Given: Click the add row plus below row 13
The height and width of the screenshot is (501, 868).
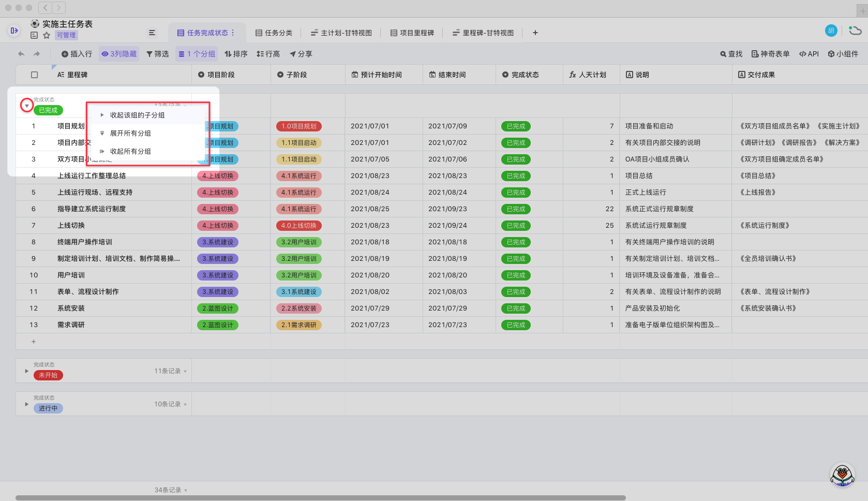Looking at the screenshot, I should pos(34,342).
